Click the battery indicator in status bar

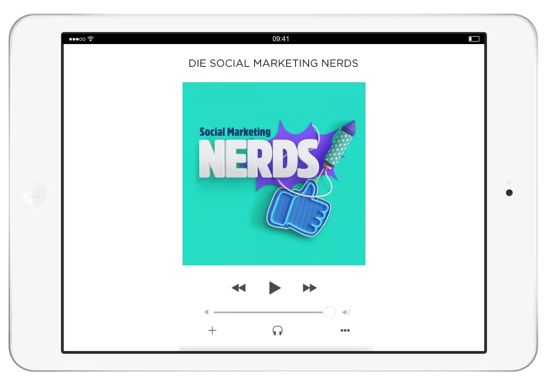point(474,39)
